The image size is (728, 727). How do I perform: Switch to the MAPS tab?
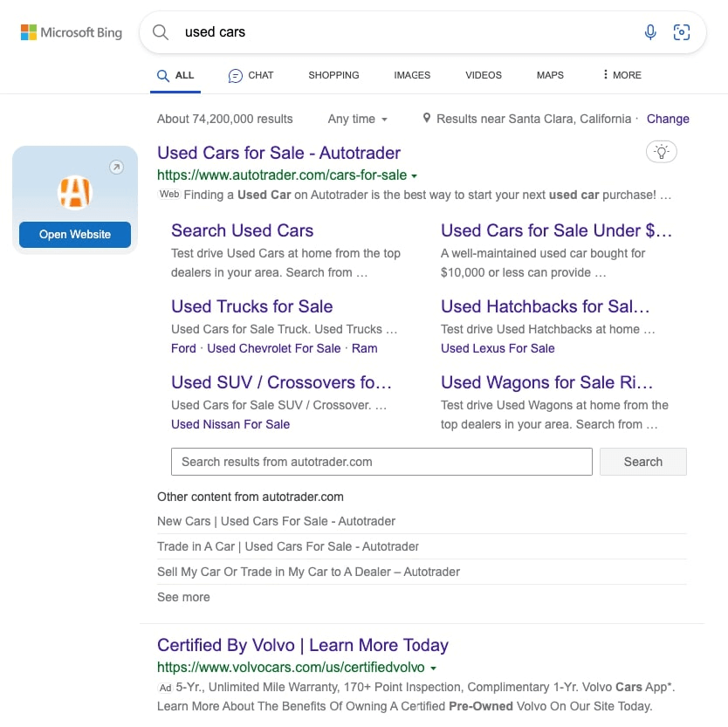point(550,75)
